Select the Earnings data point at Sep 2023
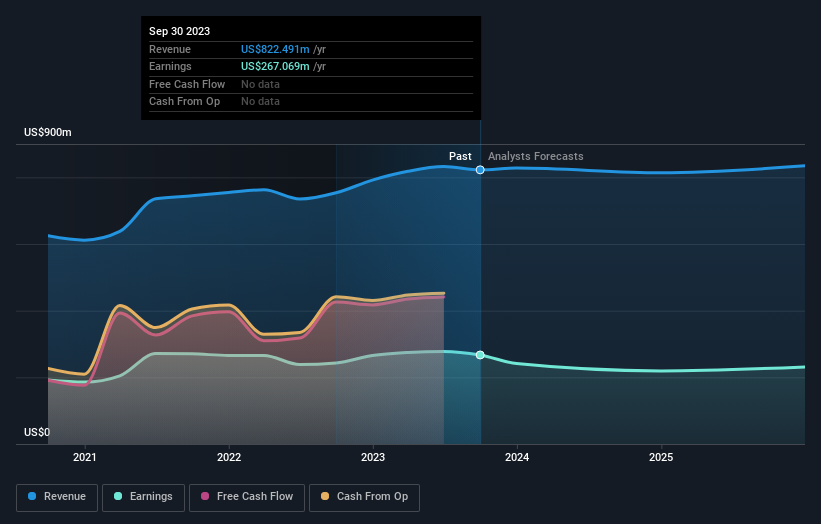Image resolution: width=821 pixels, height=524 pixels. click(480, 355)
